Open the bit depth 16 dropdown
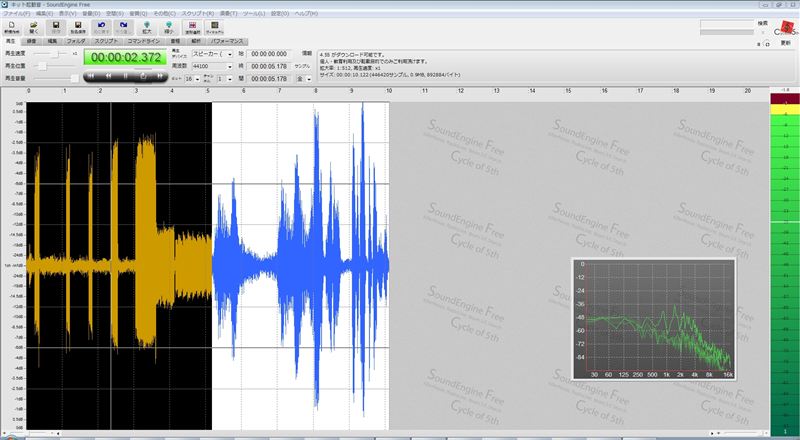 pos(192,79)
